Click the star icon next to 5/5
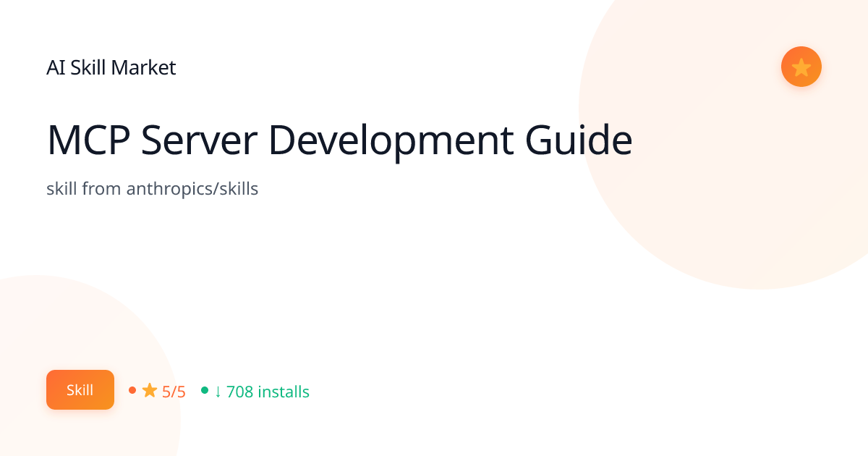This screenshot has width=868, height=456. (150, 391)
